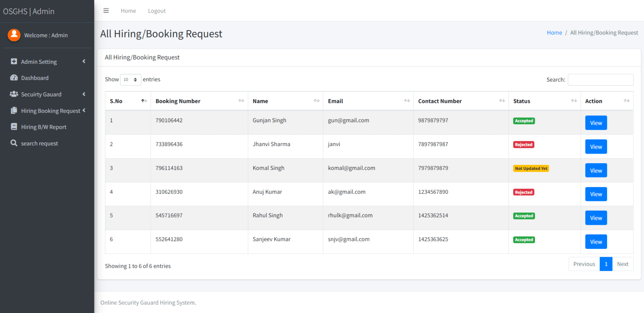644x313 pixels.
Task: Select the Hiring B/W Report sidebar icon
Action: click(x=13, y=127)
